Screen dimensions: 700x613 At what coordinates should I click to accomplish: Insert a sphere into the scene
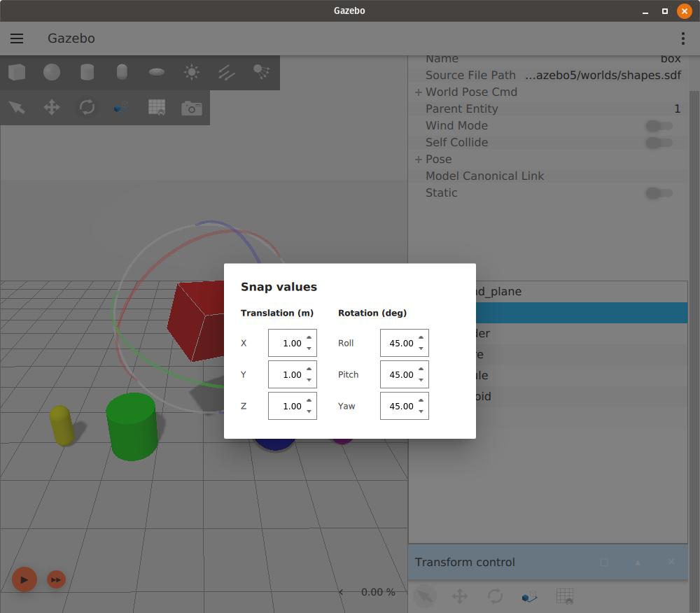coord(52,72)
